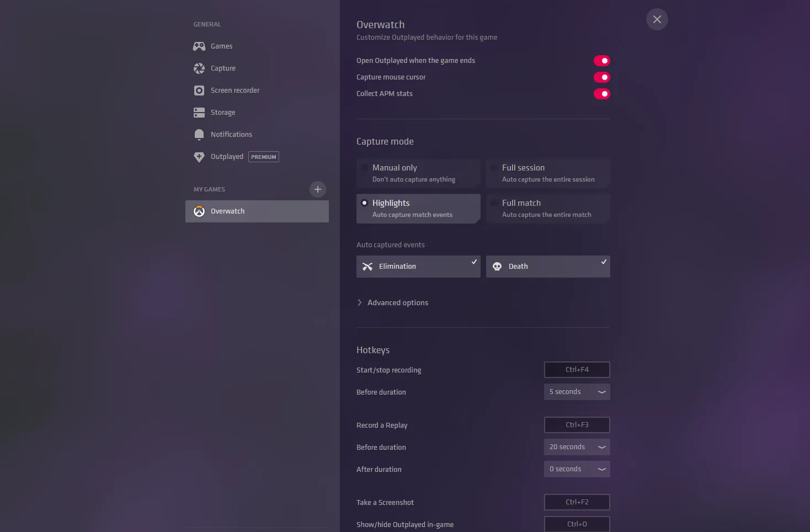This screenshot has height=532, width=810.
Task: Toggle Capture mouse cursor switch
Action: pos(602,77)
